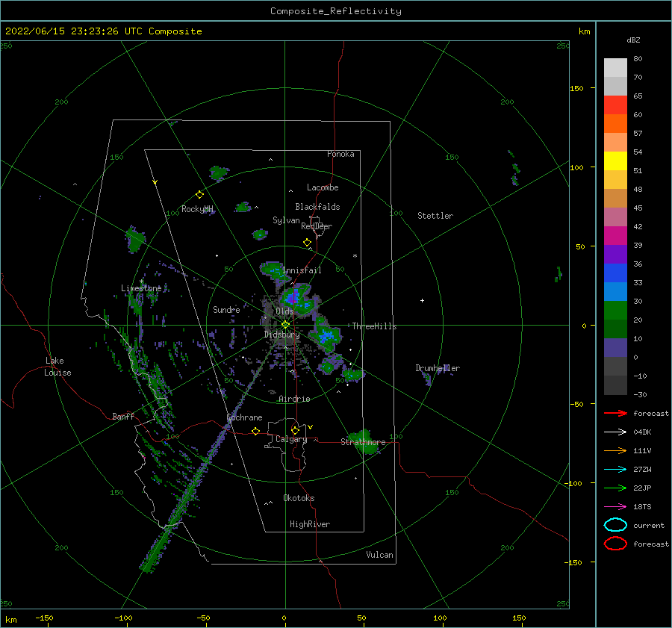The image size is (672, 628).
Task: Click the Ponoka city label
Action: point(340,154)
